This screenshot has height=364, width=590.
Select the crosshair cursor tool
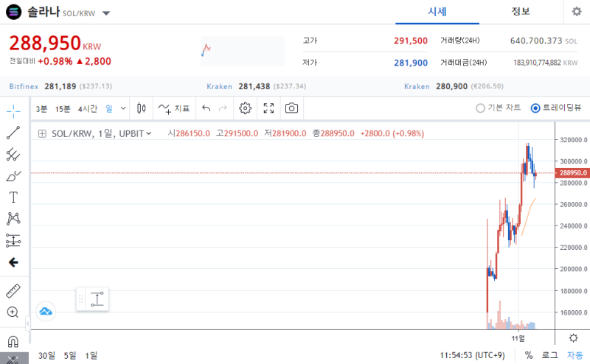tap(13, 111)
